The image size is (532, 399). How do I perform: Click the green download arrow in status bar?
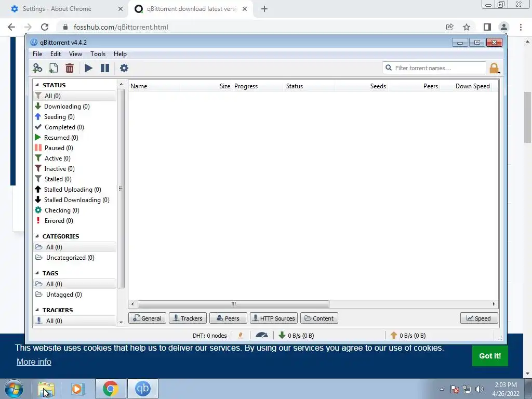coord(282,335)
